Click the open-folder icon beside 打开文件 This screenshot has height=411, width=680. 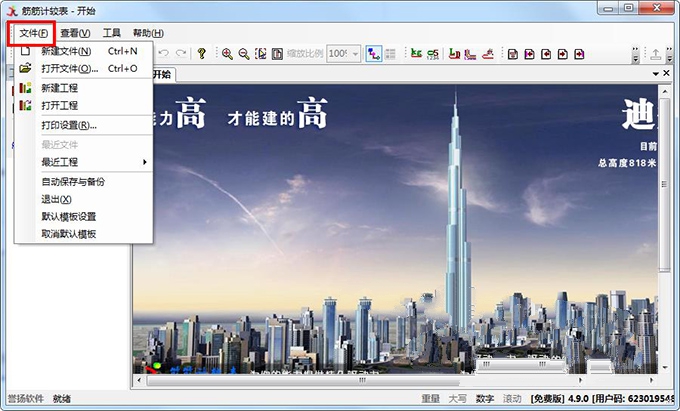25,68
